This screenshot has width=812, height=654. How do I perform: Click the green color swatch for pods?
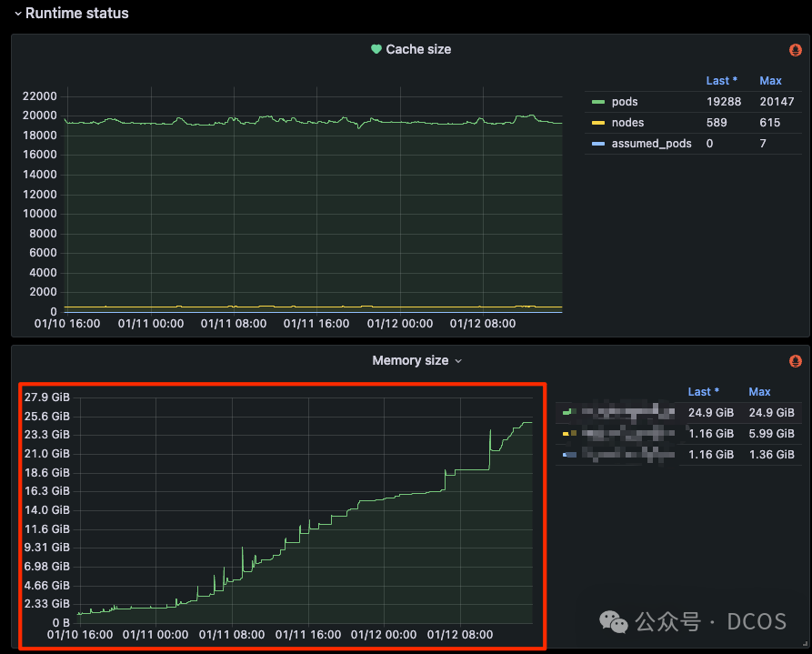click(x=598, y=102)
